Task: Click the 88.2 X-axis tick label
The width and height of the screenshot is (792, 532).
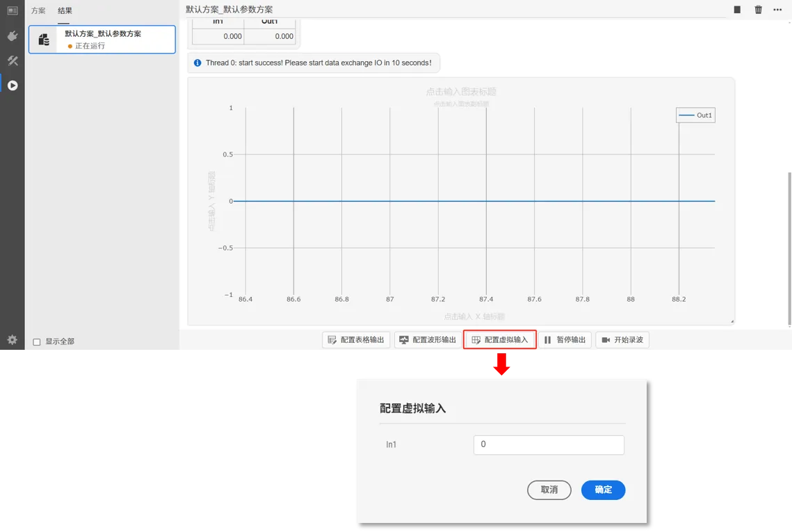Action: pos(679,299)
